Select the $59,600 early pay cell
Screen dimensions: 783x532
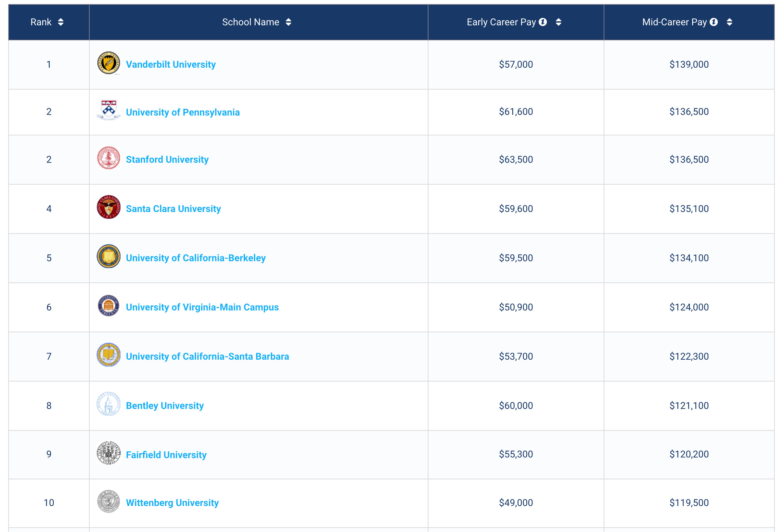point(516,209)
